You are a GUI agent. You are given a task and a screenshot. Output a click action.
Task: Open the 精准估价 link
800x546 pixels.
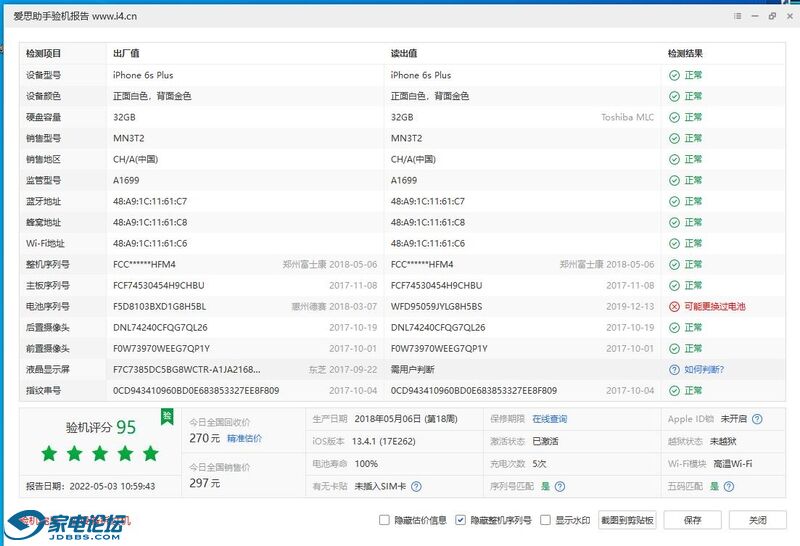[x=244, y=438]
